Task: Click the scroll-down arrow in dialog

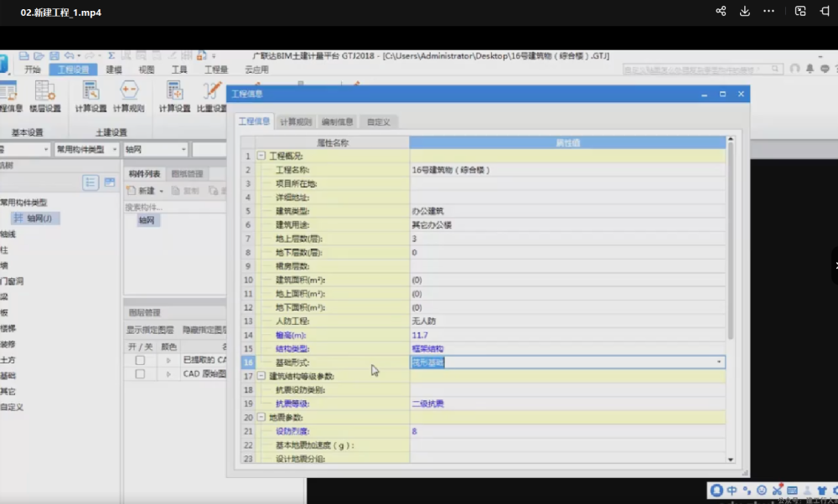Action: pyautogui.click(x=730, y=459)
